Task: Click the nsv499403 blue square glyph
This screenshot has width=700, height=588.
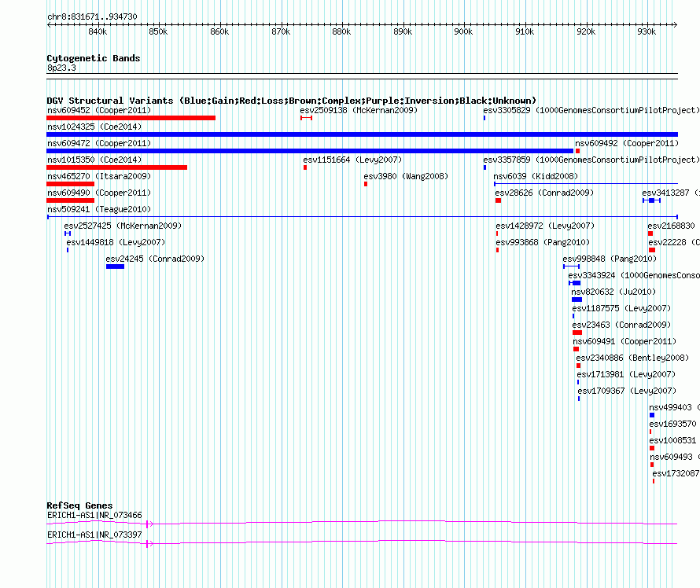Action: coord(652,415)
